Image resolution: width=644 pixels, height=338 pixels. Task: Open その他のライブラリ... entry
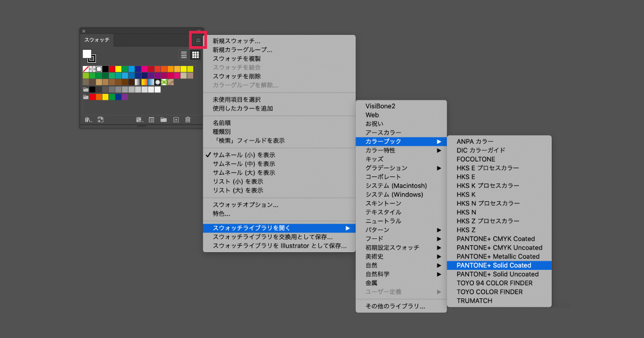click(x=401, y=306)
